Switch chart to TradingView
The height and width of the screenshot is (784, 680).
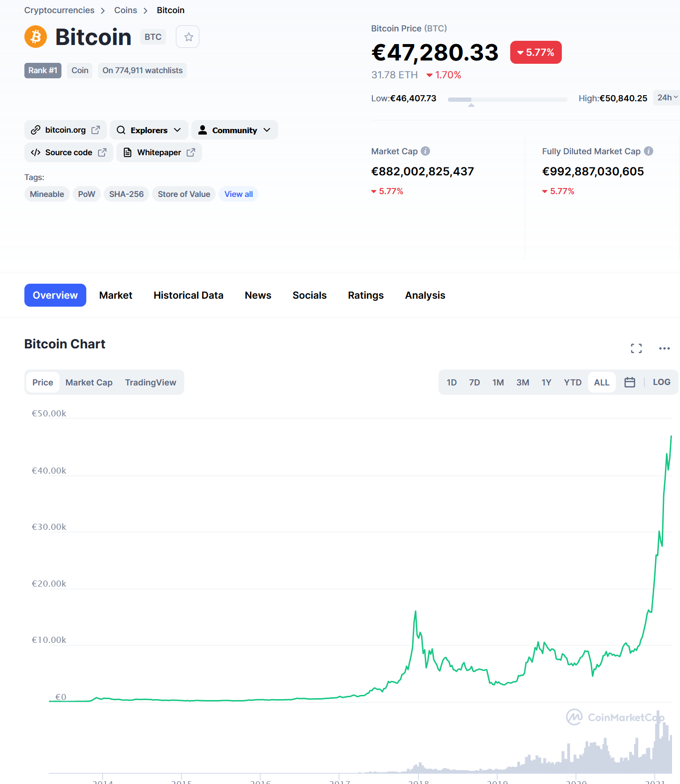151,382
